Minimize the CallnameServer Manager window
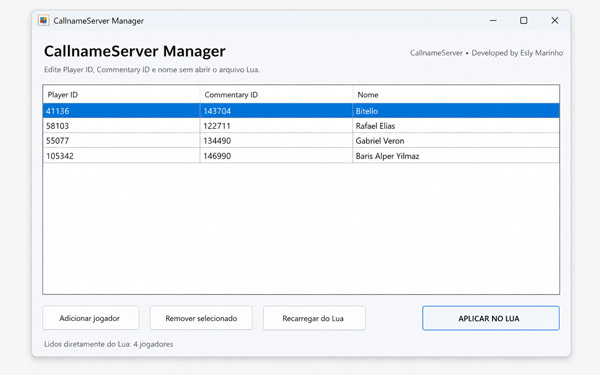 click(493, 20)
